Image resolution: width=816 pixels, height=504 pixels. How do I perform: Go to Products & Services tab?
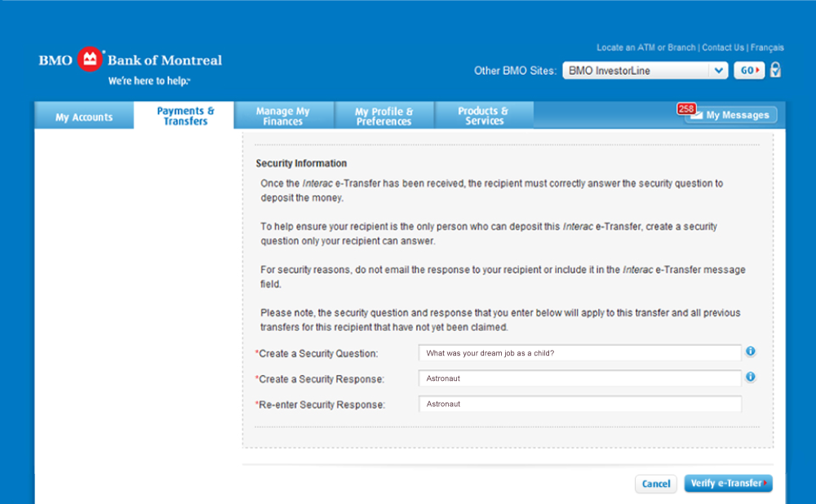pos(484,116)
